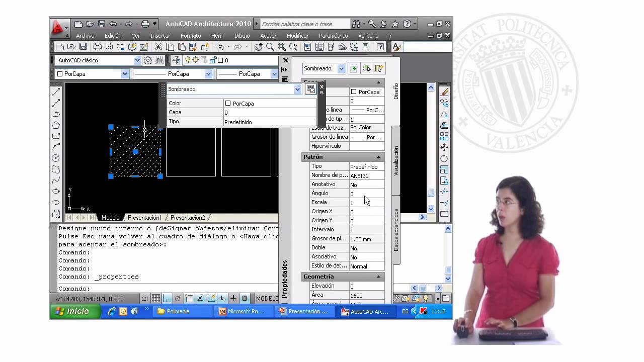The image size is (644, 362).
Task: Click the Comando command line input
Action: click(x=169, y=289)
